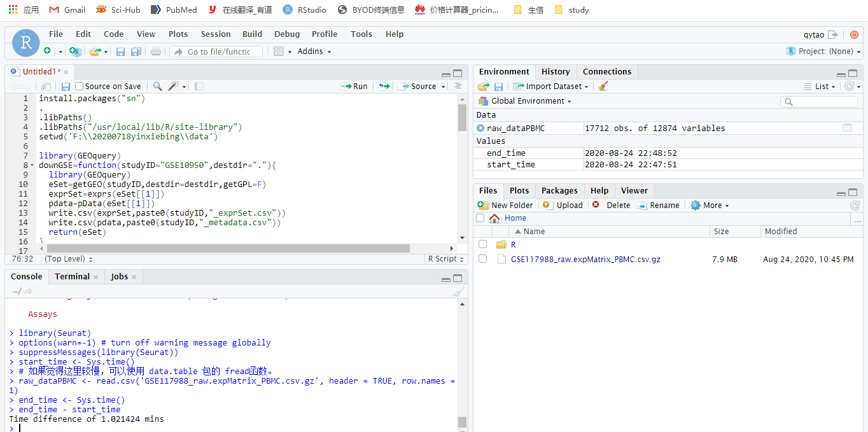Switch to the History tab
This screenshot has height=432, width=868.
point(556,72)
